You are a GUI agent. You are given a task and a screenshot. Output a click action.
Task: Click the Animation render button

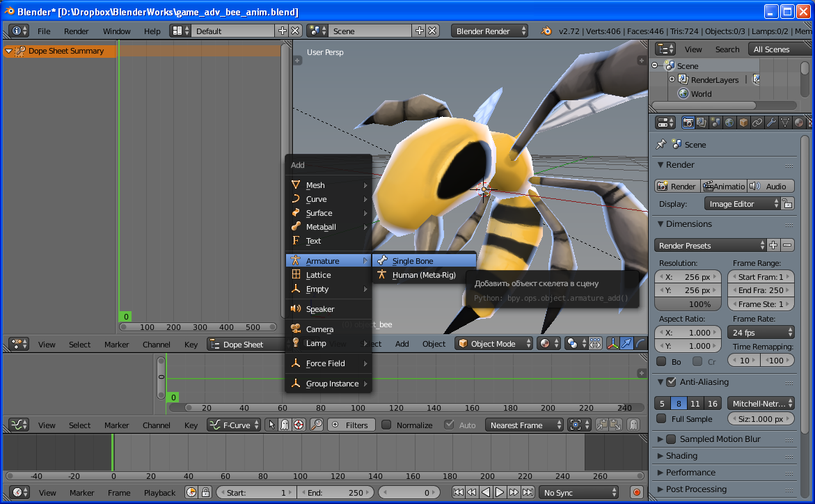[724, 186]
